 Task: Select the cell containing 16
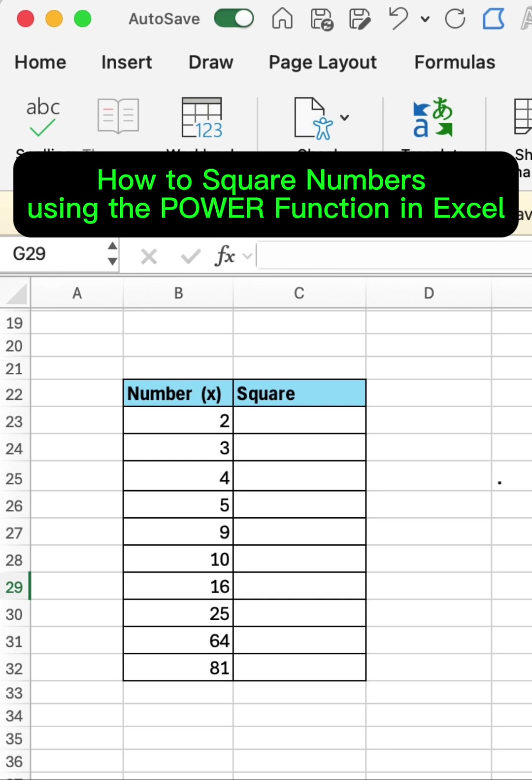pos(178,586)
